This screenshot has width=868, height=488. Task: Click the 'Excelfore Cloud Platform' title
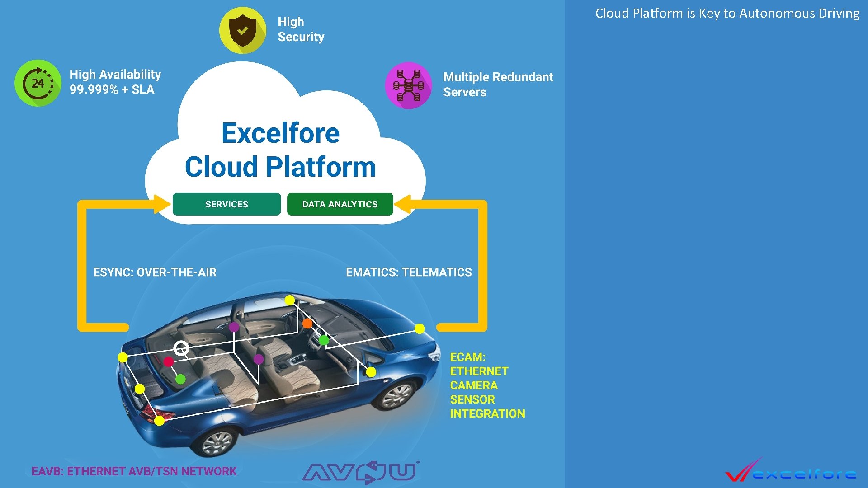[280, 150]
